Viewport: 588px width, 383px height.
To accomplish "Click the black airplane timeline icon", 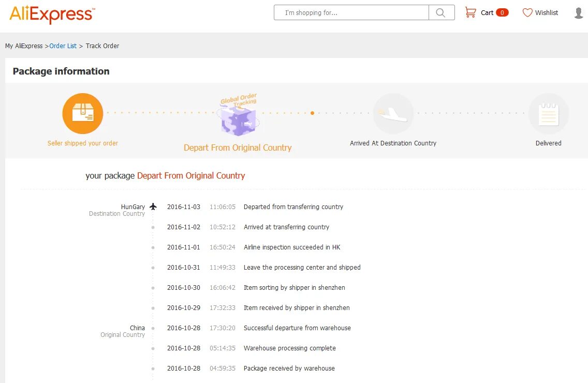I will [153, 207].
